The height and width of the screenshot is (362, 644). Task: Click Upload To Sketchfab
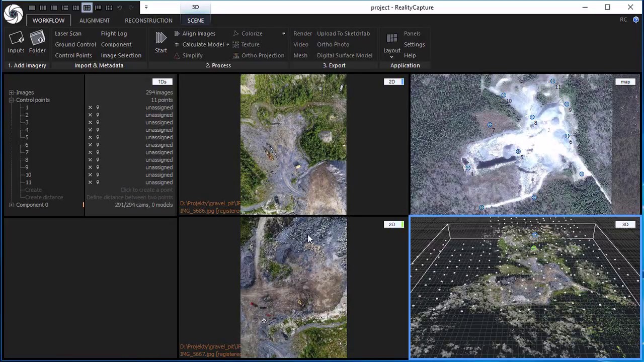click(343, 33)
